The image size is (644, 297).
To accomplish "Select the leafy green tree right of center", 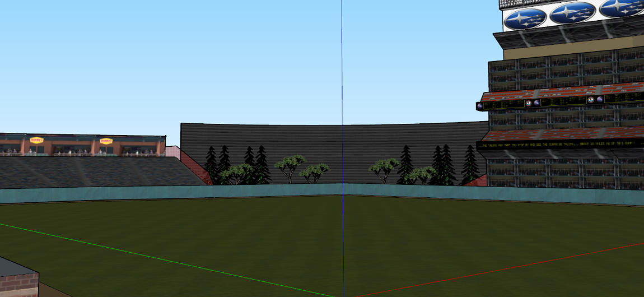I will click(x=384, y=168).
